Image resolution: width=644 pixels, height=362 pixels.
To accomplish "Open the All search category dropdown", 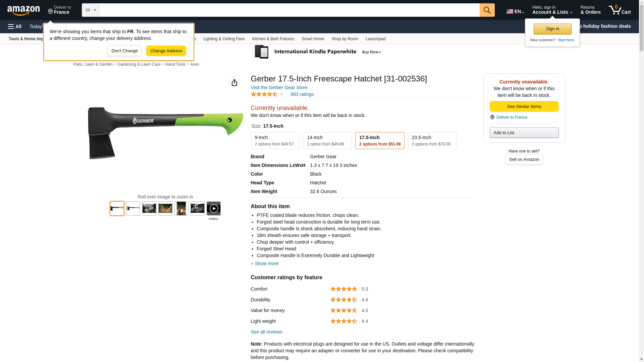I will [90, 10].
